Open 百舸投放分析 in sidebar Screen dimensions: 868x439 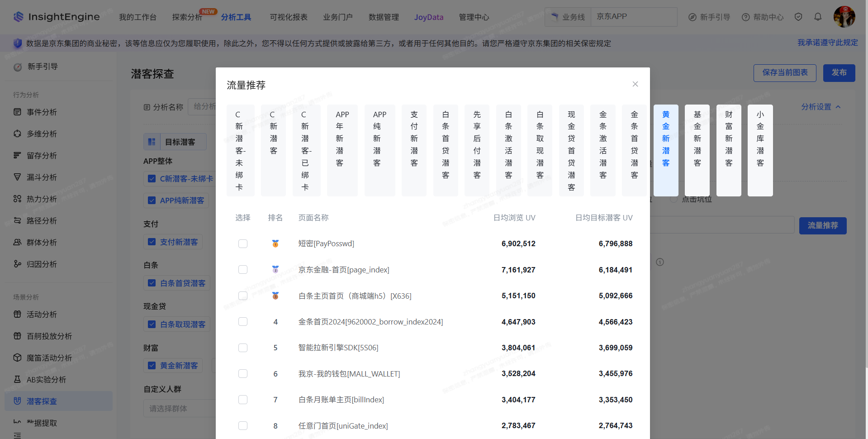[x=49, y=336]
